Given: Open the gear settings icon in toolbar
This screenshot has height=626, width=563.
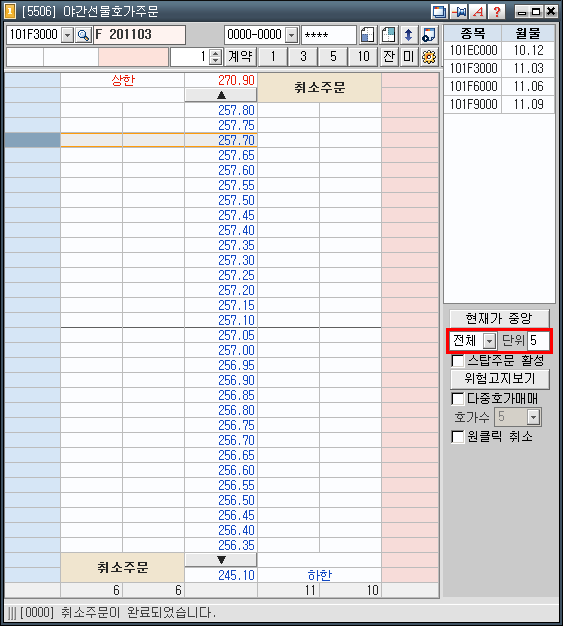Looking at the screenshot, I should pyautogui.click(x=429, y=57).
